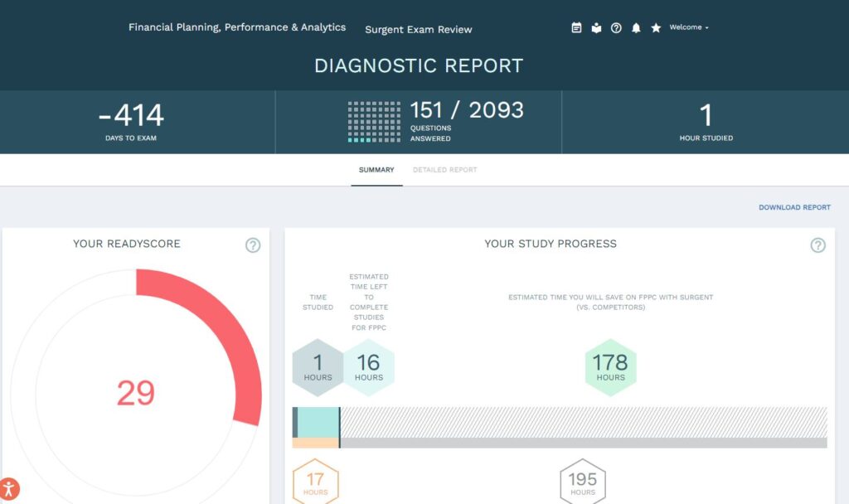The width and height of the screenshot is (849, 504).
Task: Click the 195 Hours gray hexagon
Action: point(583,482)
